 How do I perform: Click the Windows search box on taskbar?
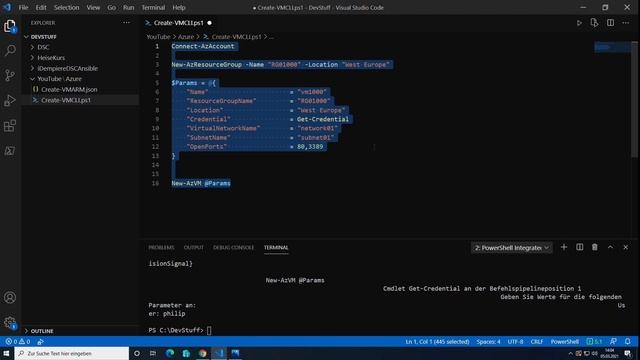pyautogui.click(x=72, y=353)
